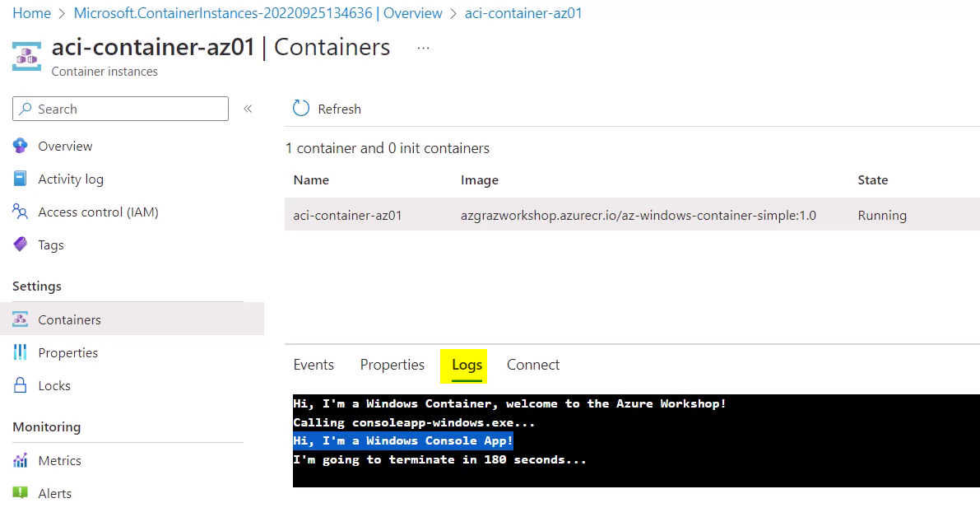Click the Refresh button label
This screenshot has width=980, height=517.
point(339,109)
